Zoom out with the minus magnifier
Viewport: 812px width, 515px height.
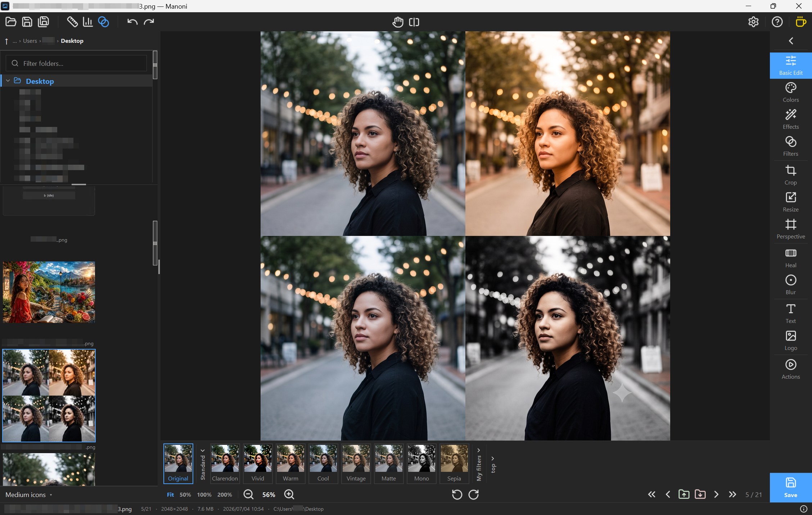(248, 495)
